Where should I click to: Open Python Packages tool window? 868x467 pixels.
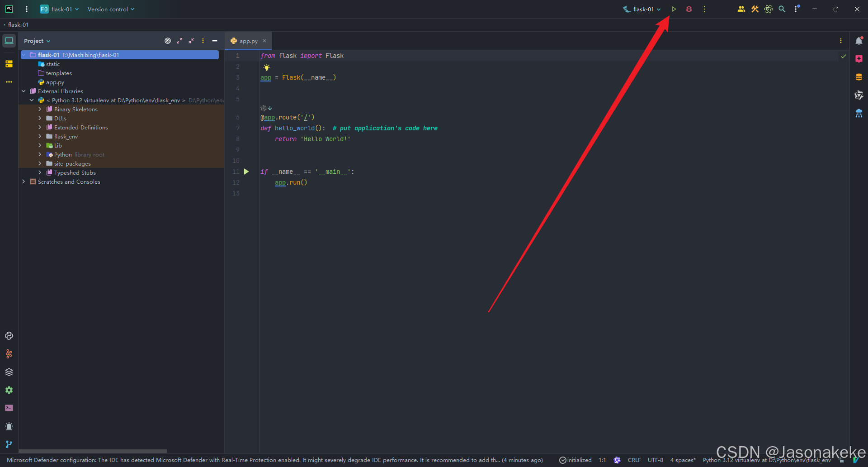pos(9,372)
